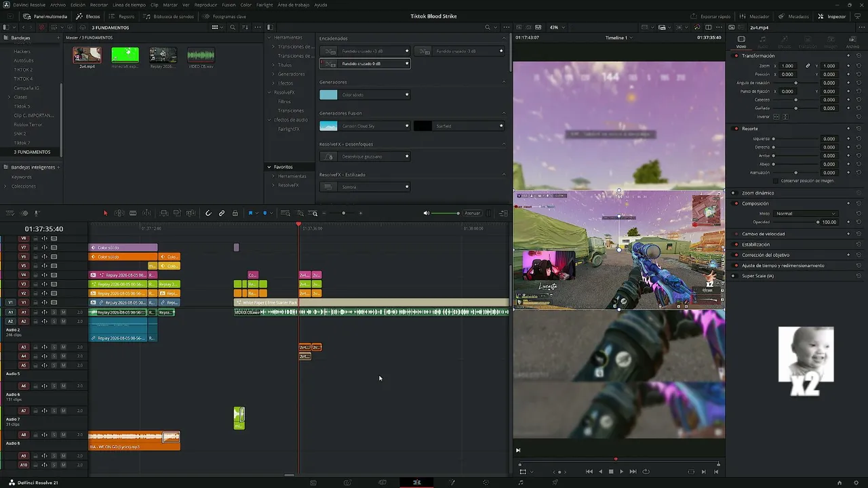Add a blue flag to the timeline
Screen dimensions: 868x488
coord(250,213)
